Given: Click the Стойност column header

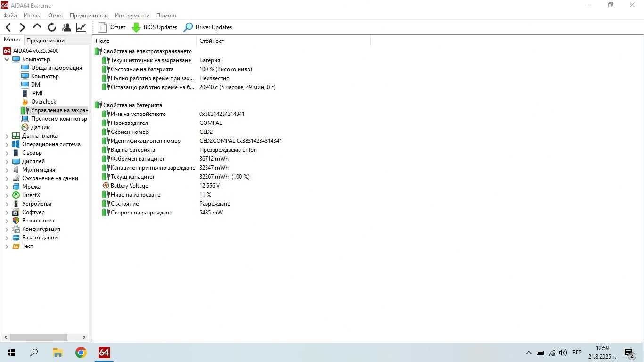Looking at the screenshot, I should click(x=283, y=41).
